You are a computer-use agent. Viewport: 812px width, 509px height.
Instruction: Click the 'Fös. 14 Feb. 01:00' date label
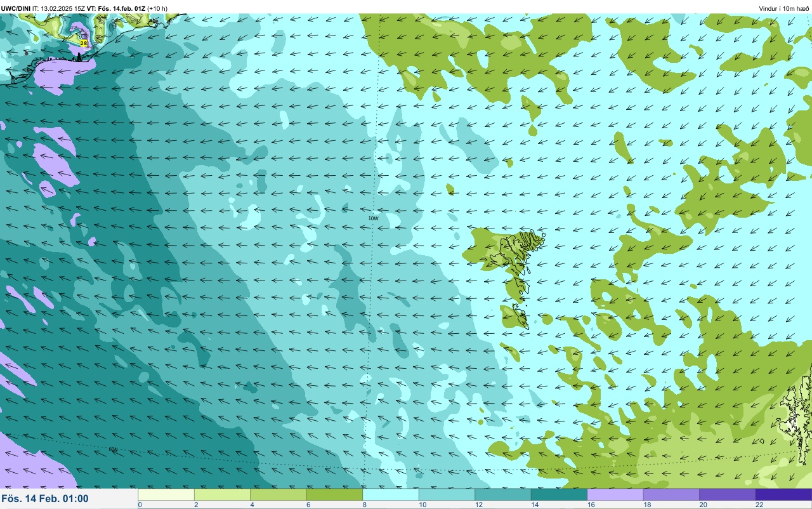pos(45,499)
